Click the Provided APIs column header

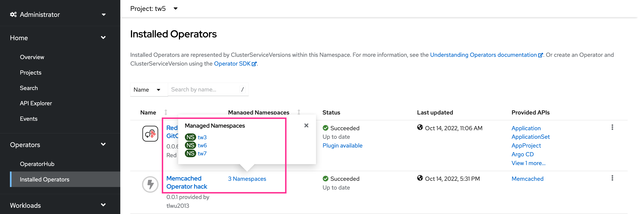point(531,113)
